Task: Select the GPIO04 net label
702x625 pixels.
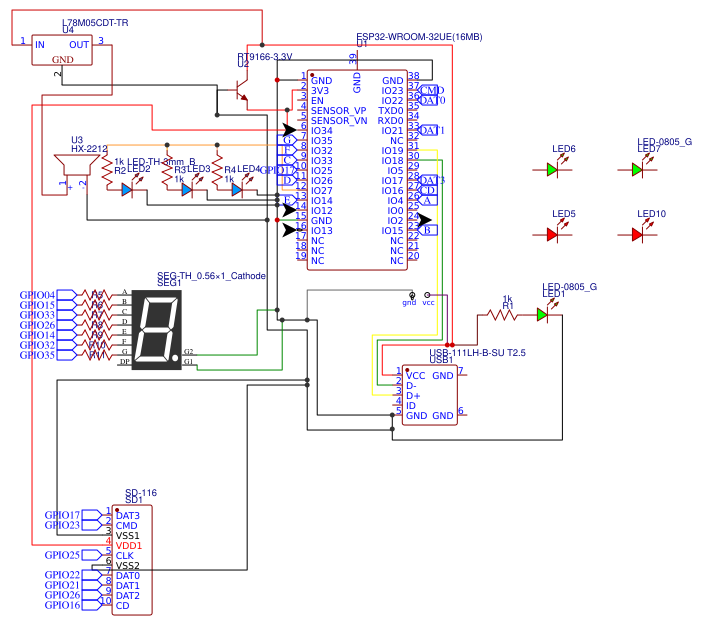Action: click(x=38, y=295)
